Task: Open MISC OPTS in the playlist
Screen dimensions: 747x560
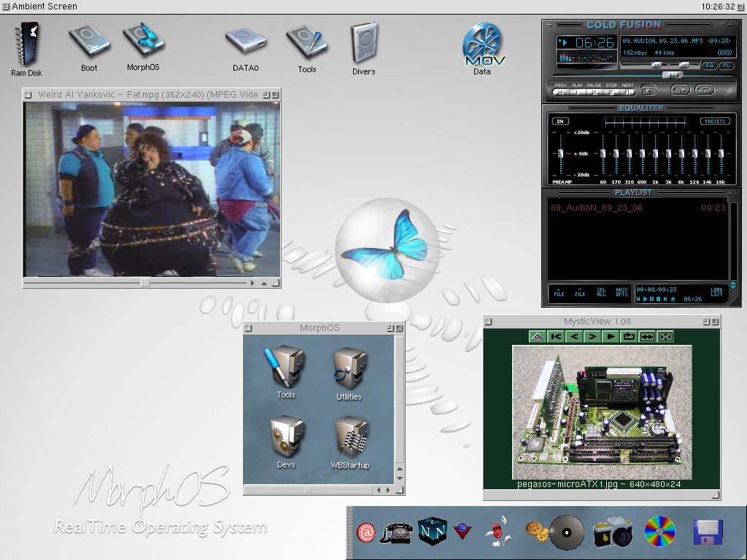Action: pyautogui.click(x=622, y=292)
